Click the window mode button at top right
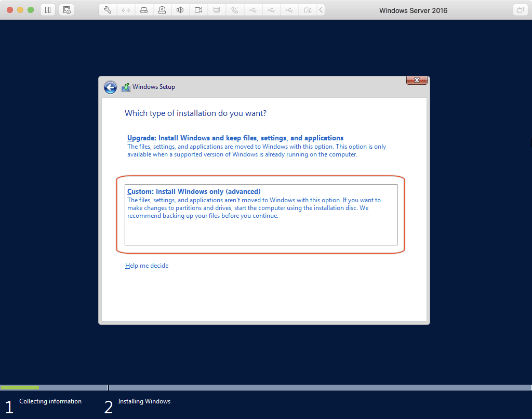The image size is (532, 419). (520, 10)
